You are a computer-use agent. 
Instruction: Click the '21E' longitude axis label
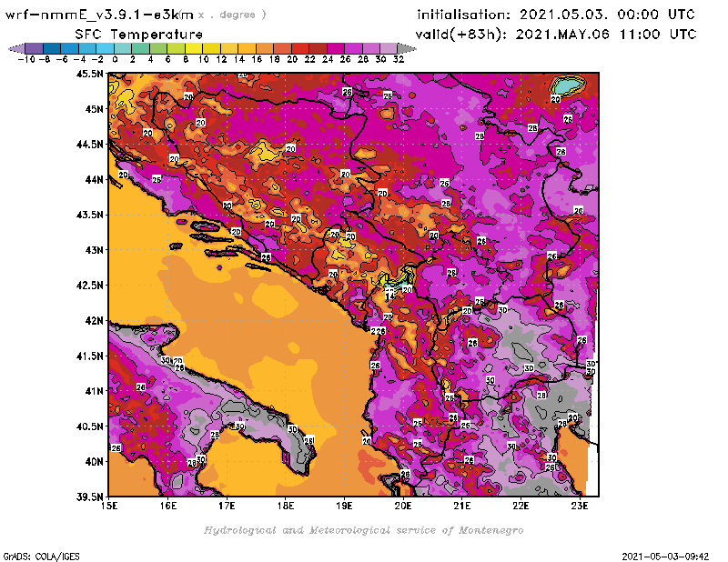click(x=462, y=506)
